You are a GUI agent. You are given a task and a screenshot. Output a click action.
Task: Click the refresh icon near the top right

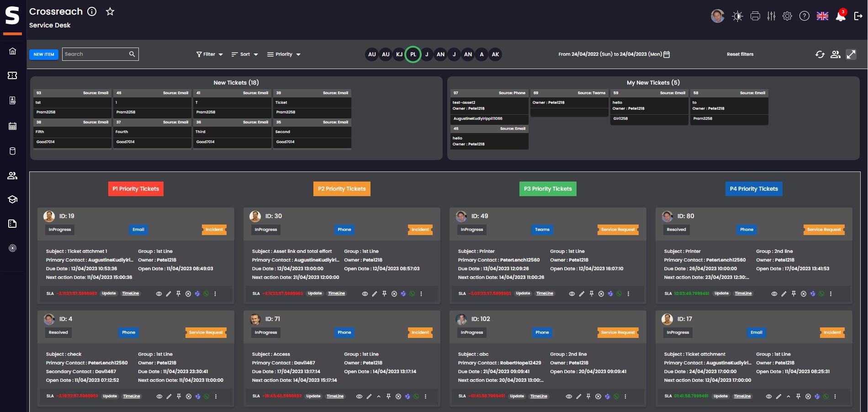pos(819,54)
